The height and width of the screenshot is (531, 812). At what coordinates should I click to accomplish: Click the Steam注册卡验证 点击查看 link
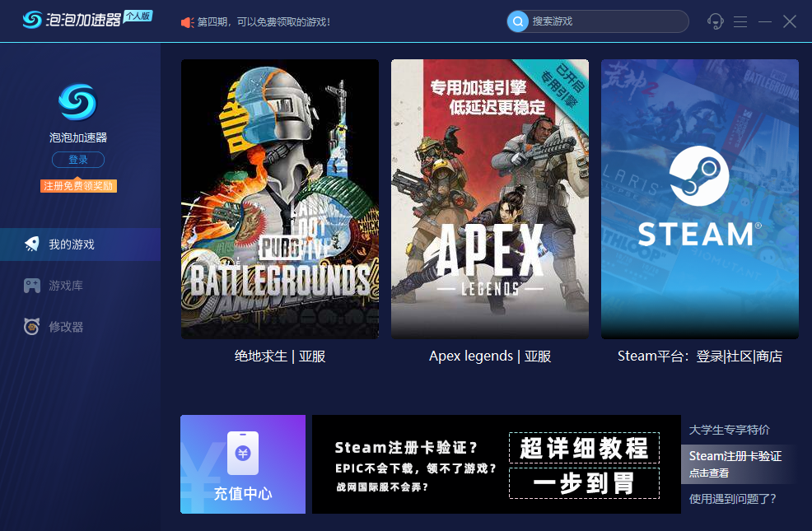pyautogui.click(x=739, y=463)
